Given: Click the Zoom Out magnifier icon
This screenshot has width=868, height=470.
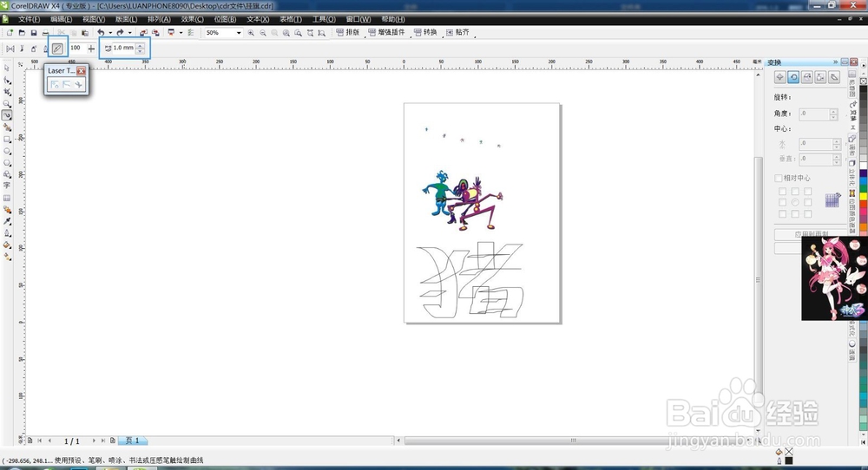Looking at the screenshot, I should click(263, 33).
